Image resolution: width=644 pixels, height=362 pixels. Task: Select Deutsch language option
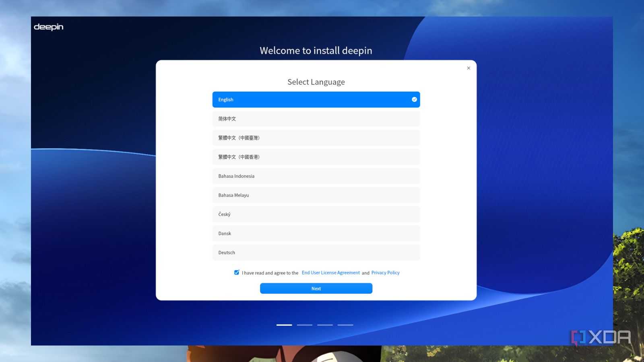click(316, 253)
